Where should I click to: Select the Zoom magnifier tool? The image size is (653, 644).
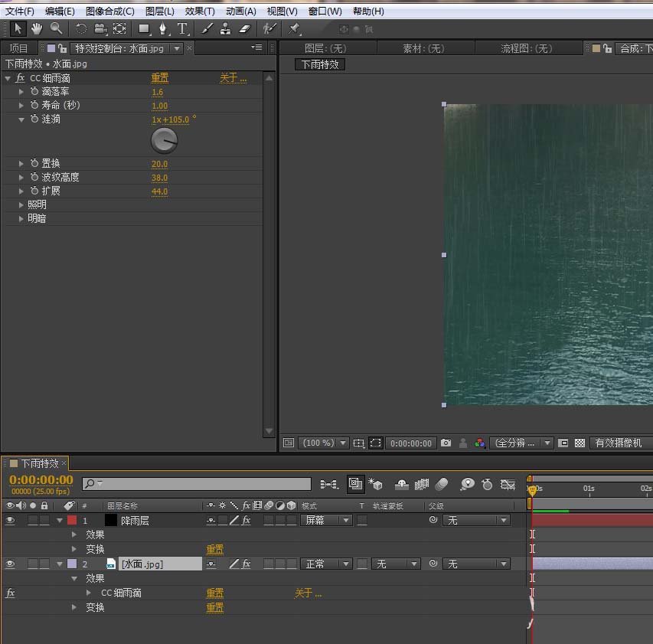(x=56, y=28)
